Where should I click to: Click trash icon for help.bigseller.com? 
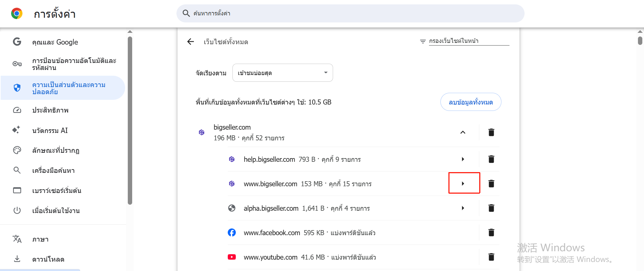(491, 159)
